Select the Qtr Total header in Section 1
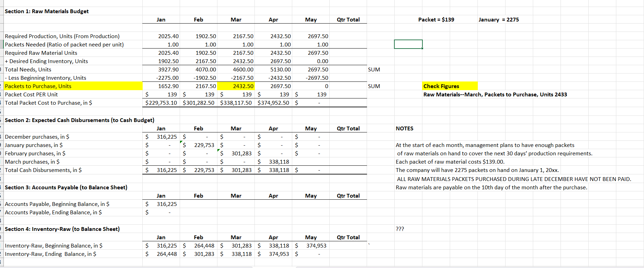The height and width of the screenshot is (268, 644). coord(348,20)
